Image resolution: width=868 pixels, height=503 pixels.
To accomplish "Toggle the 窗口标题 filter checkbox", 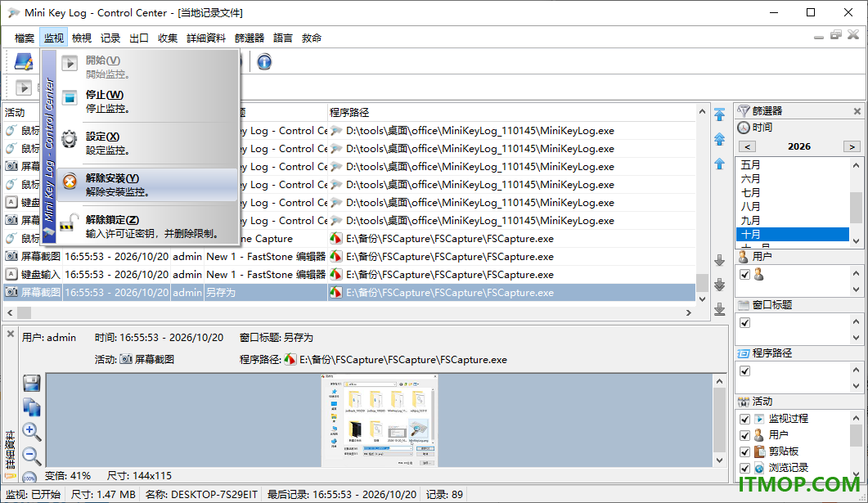I will point(745,322).
